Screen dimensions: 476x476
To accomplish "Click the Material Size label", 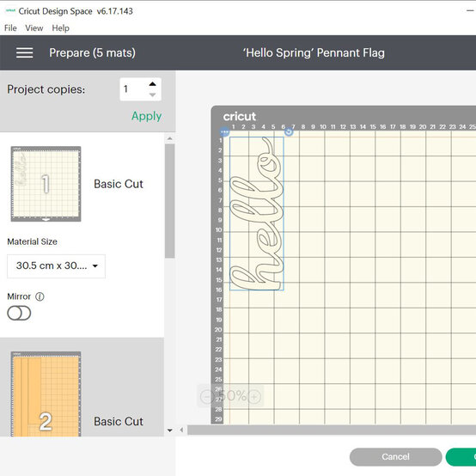I will pyautogui.click(x=32, y=241).
